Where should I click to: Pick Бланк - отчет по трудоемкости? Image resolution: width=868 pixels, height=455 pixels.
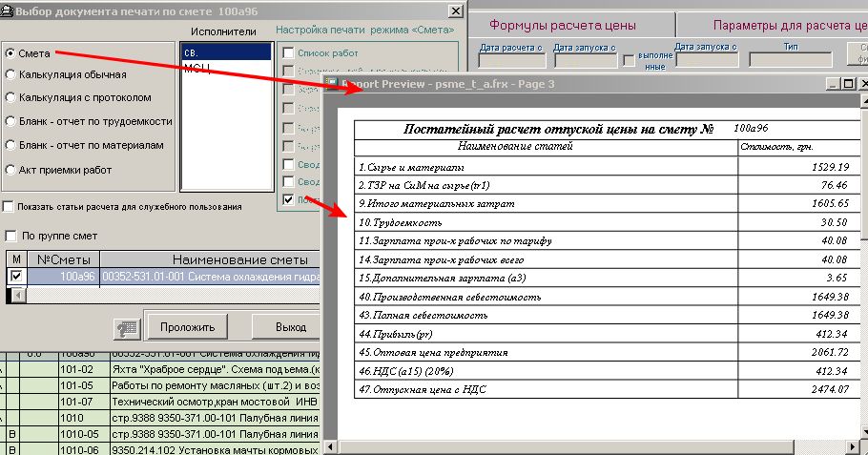(x=11, y=121)
